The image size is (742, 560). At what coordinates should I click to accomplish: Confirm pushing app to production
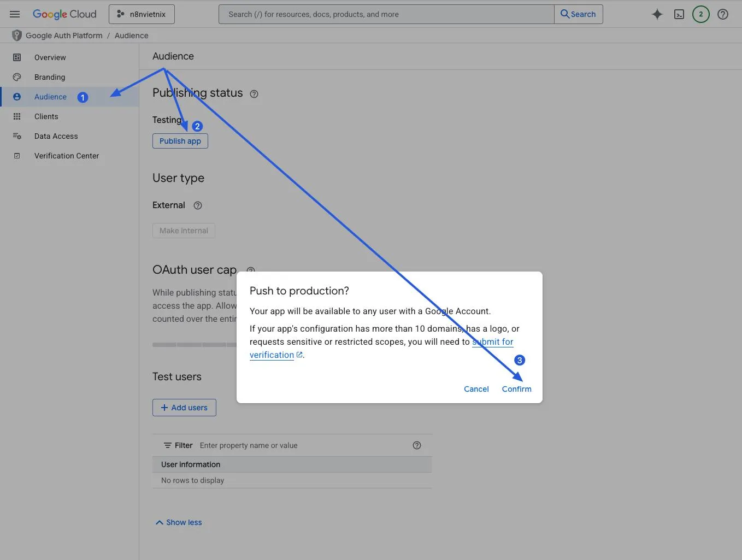pyautogui.click(x=516, y=389)
